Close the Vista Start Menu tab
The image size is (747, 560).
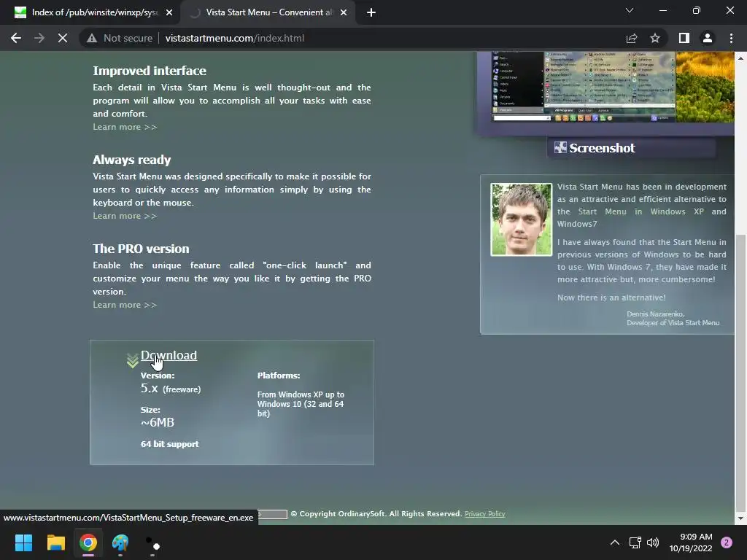344,12
